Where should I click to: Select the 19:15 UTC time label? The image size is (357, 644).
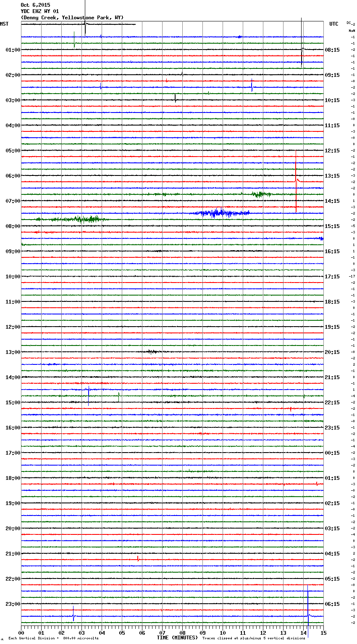[332, 327]
